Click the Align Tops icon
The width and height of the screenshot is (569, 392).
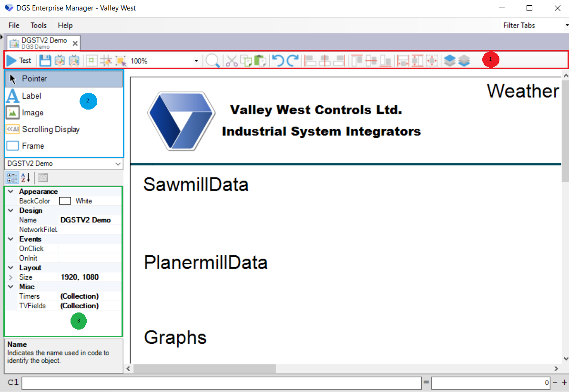(356, 60)
